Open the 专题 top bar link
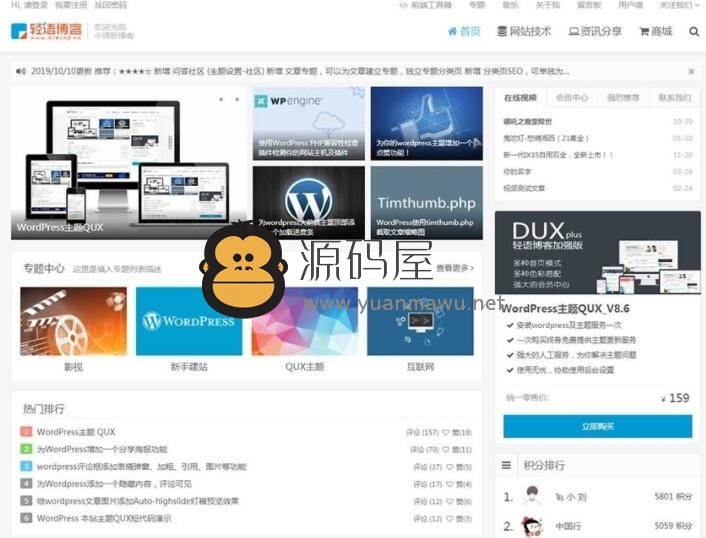 tap(477, 5)
